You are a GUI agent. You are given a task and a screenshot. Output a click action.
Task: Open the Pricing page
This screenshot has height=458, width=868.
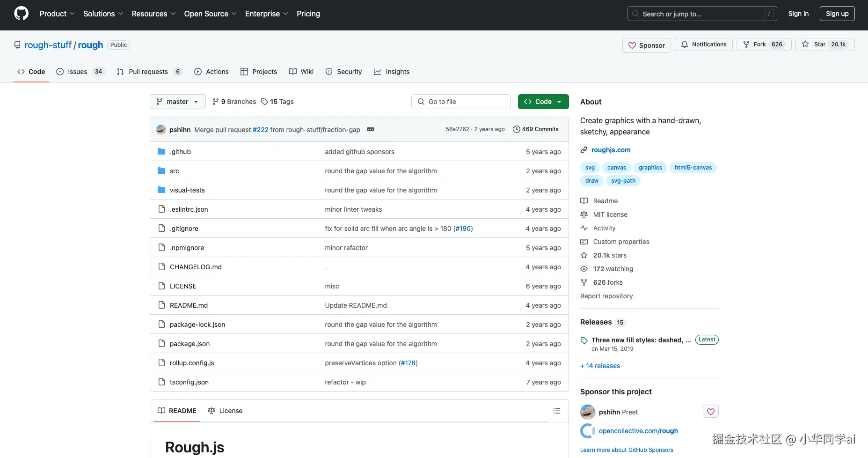coord(308,14)
